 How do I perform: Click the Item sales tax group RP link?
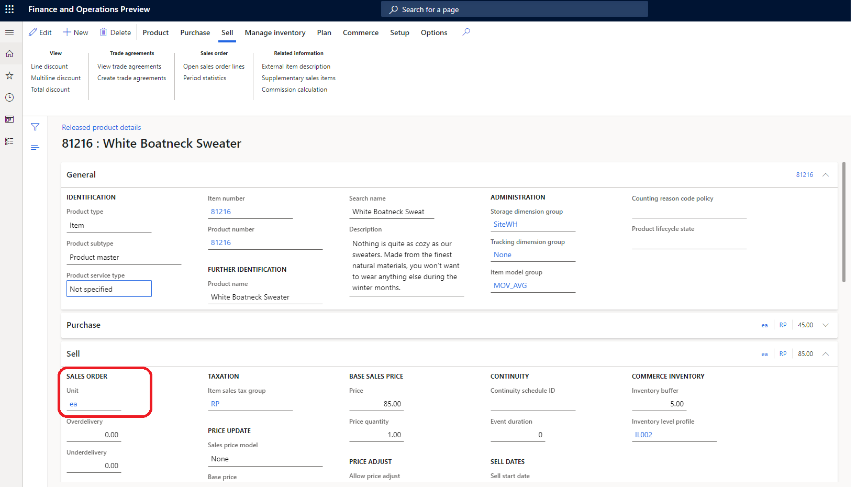pos(215,404)
